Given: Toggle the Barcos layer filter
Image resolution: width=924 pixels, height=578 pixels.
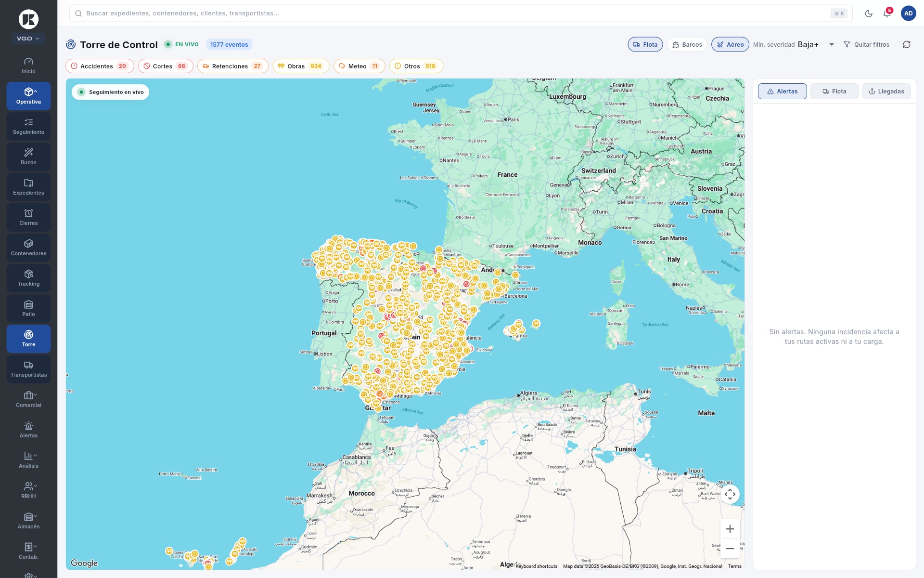Looking at the screenshot, I should tap(687, 44).
